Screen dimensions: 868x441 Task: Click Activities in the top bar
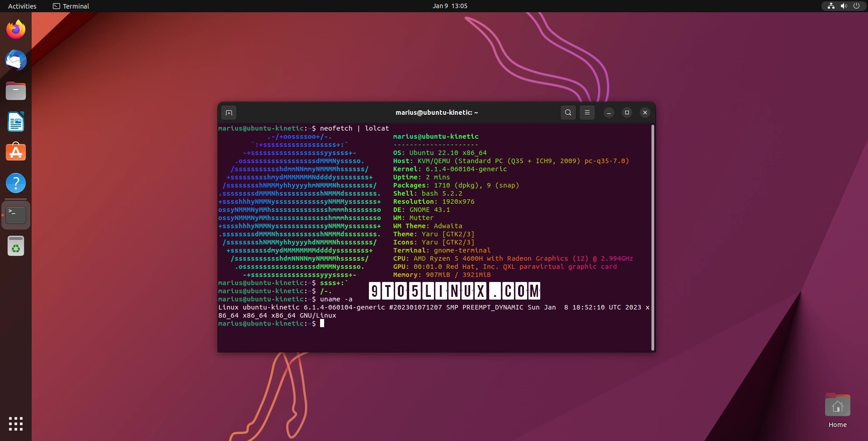(22, 6)
